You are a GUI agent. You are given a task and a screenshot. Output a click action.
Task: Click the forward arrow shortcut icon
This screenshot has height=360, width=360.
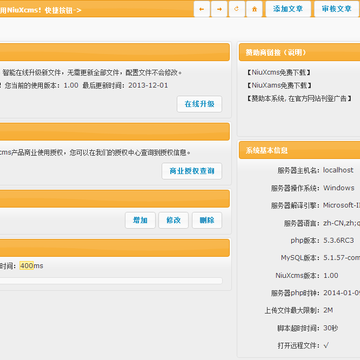(219, 9)
